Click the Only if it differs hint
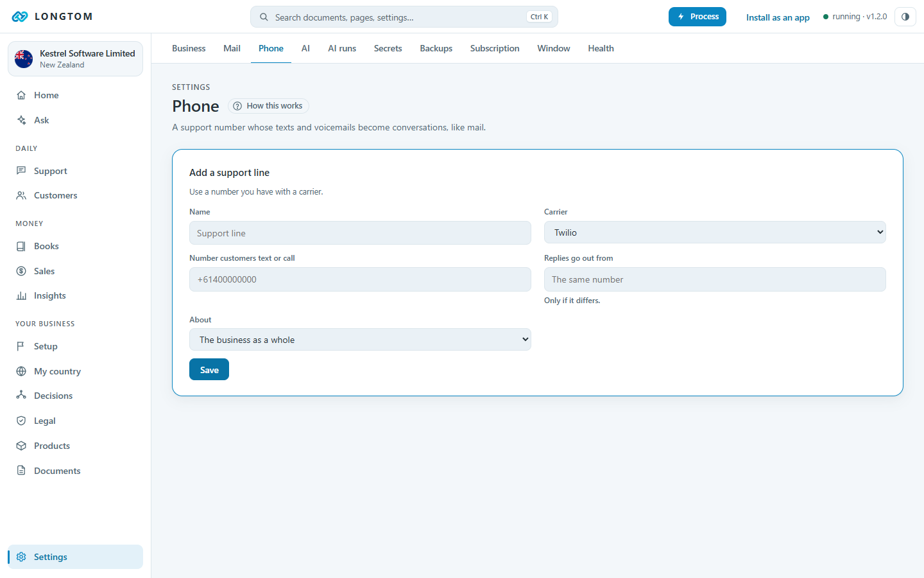This screenshot has height=578, width=924. pyautogui.click(x=572, y=301)
